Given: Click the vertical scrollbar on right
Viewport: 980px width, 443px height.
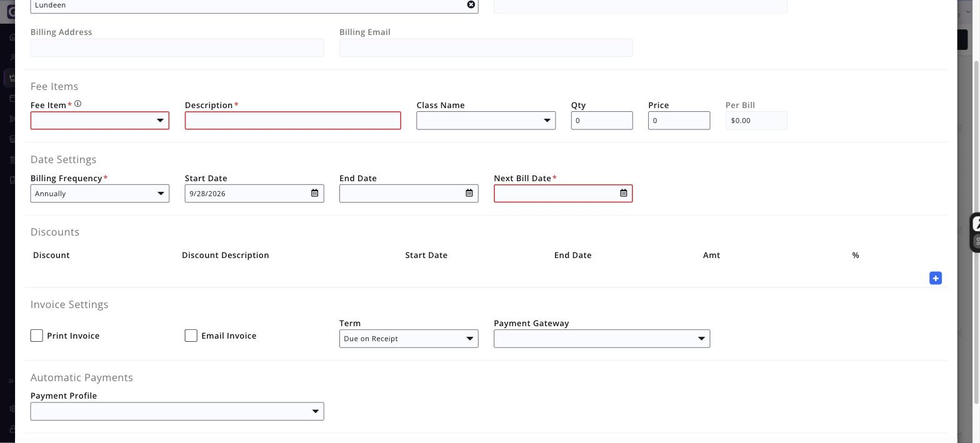Looking at the screenshot, I should pyautogui.click(x=976, y=231).
